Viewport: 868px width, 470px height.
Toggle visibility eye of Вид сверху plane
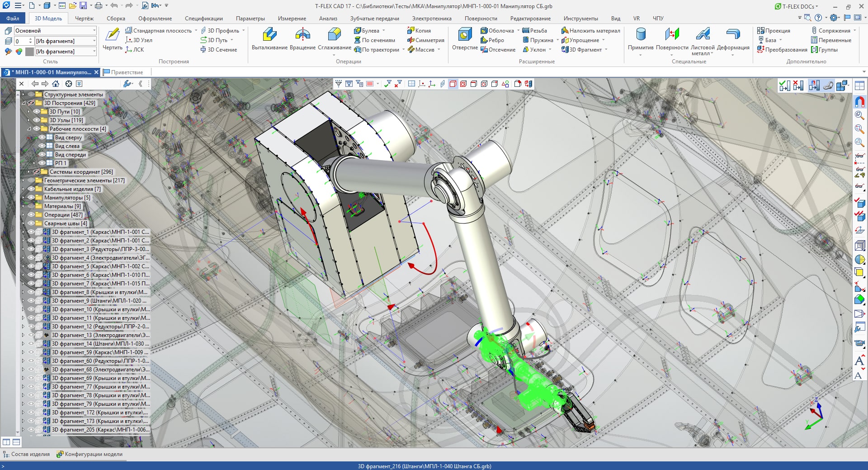tap(42, 138)
